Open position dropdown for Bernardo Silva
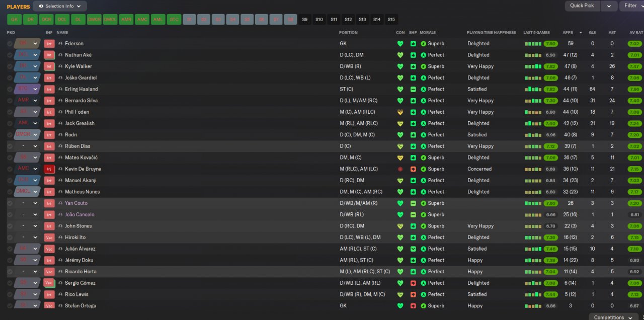The height and width of the screenshot is (320, 644). (35, 101)
